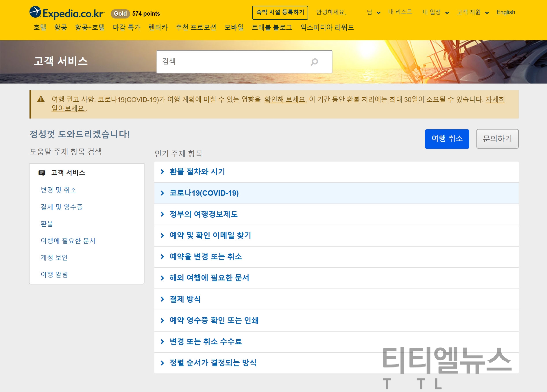
Task: Click the 숙박 시설 등록하기 button
Action: tap(280, 12)
